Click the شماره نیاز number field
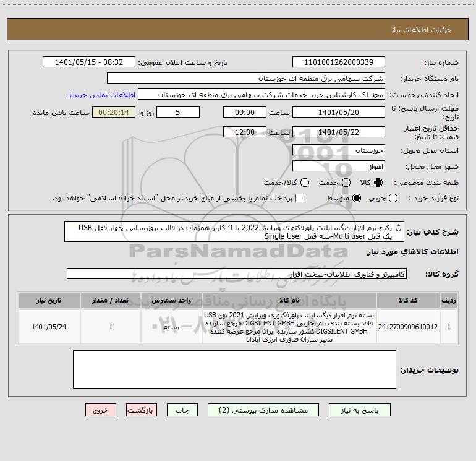 click(339, 62)
